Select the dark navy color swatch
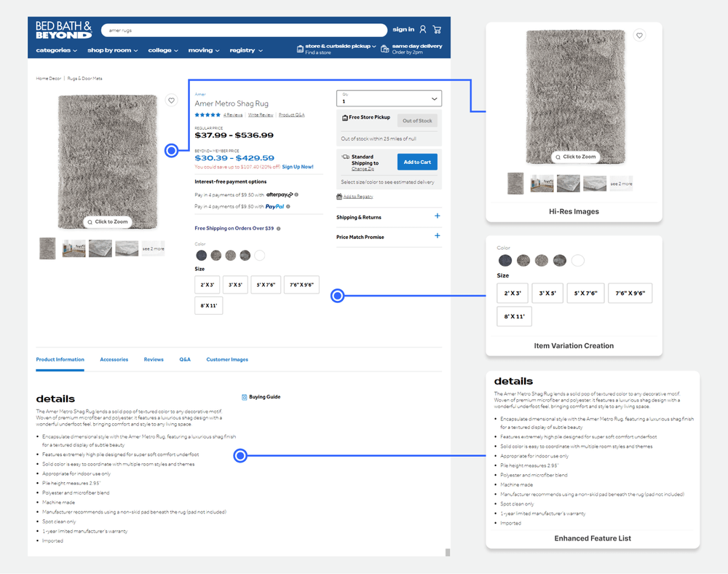Screen dimensions: 728x574 point(201,256)
